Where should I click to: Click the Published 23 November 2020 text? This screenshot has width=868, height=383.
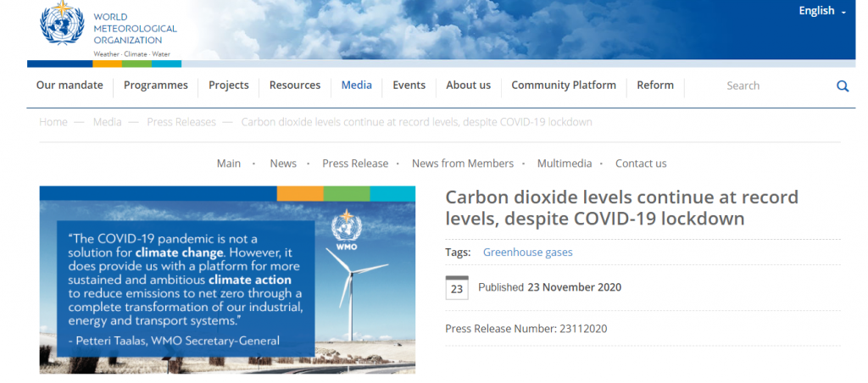click(549, 287)
